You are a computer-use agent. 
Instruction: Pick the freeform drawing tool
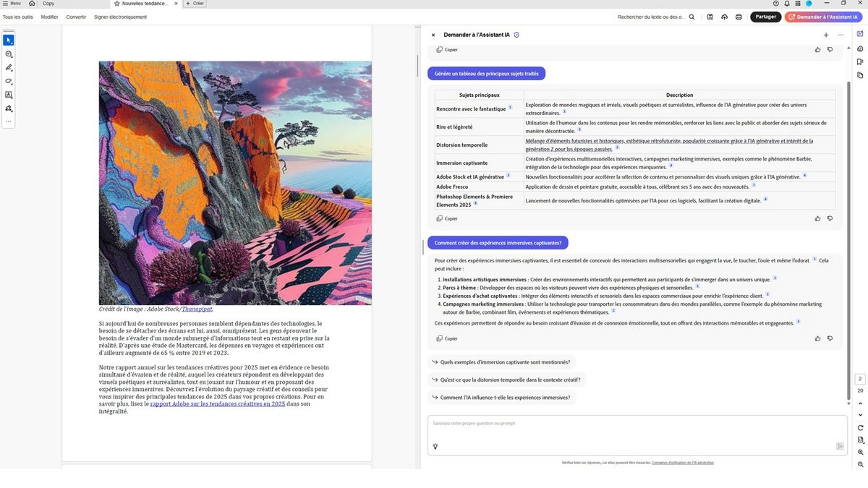pyautogui.click(x=9, y=81)
